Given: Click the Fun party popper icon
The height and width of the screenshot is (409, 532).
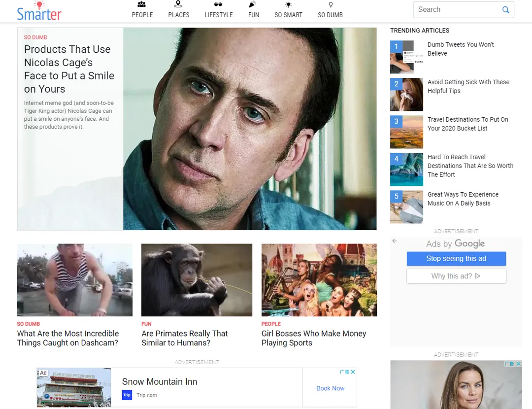Looking at the screenshot, I should click(253, 4).
